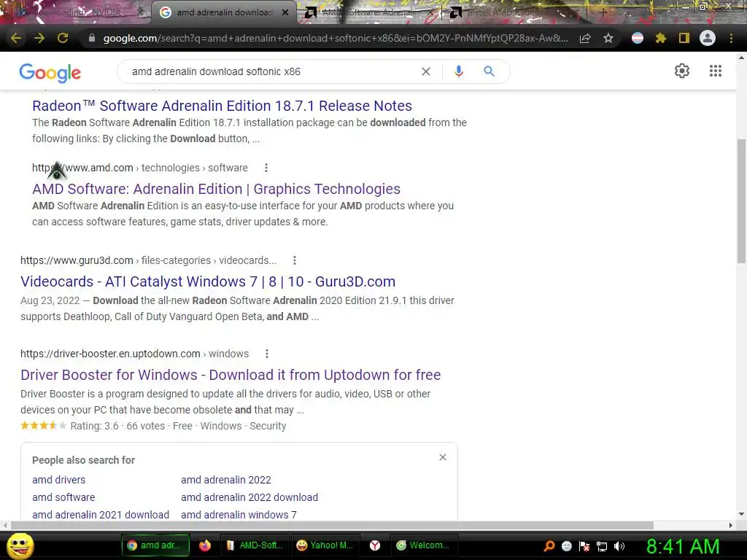View site security lock info
Viewport: 747px width, 560px height.
(x=92, y=38)
